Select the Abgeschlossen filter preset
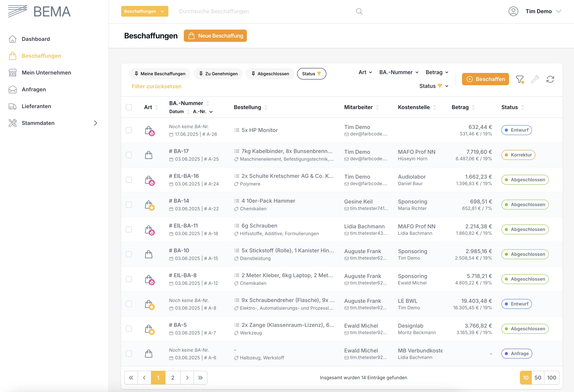Screen dimensions: 574x392 coord(270,74)
